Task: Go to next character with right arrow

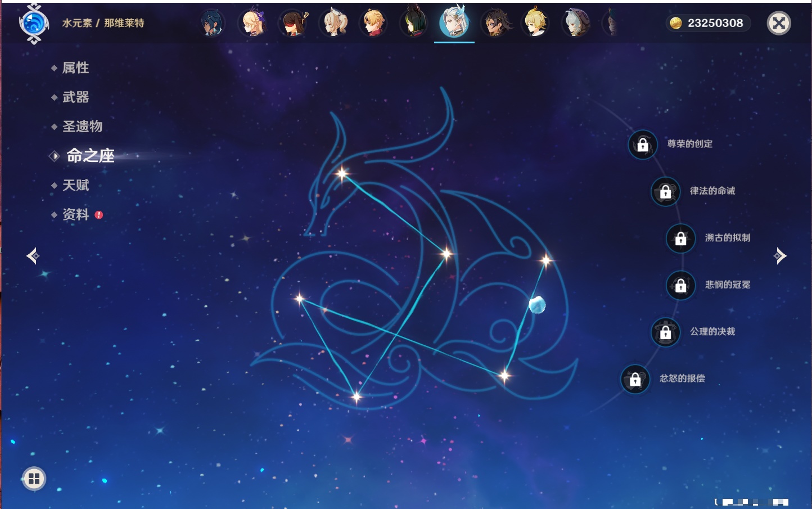Action: point(780,256)
